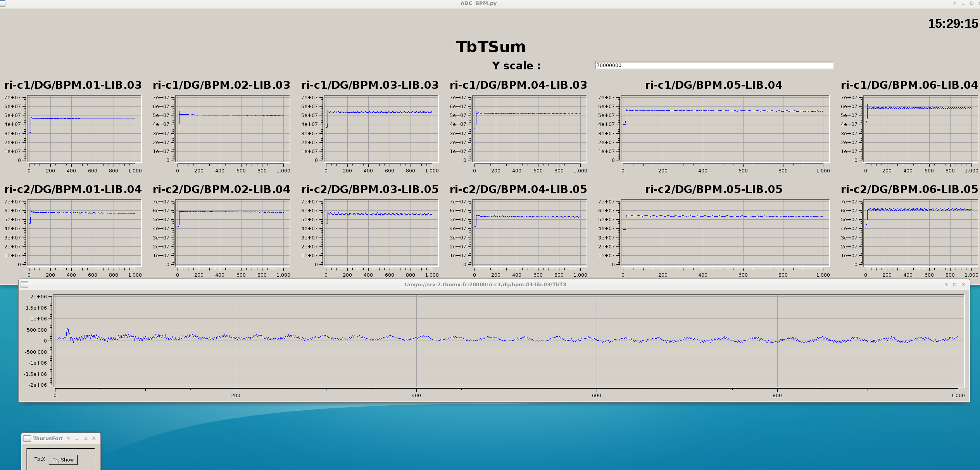Viewport: 980px width, 470px height.
Task: Minimize the TaurusForm window
Action: click(77, 438)
